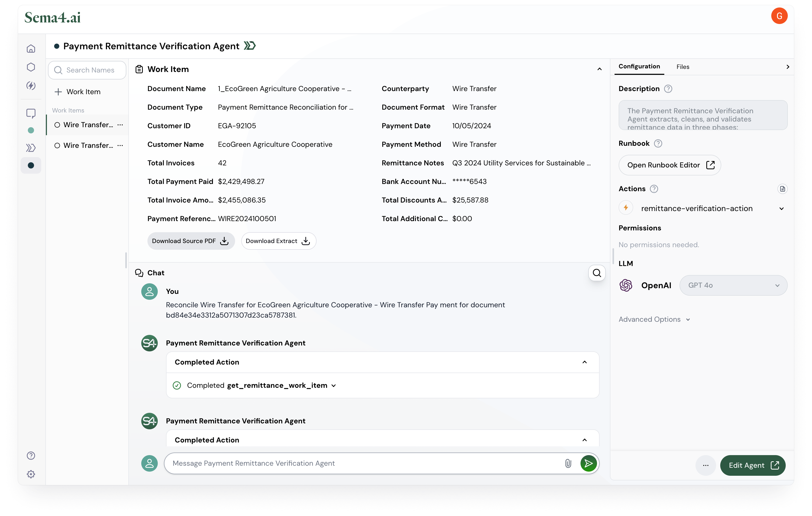Click lightning icon beside remittance-verification-action
This screenshot has height=516, width=812.
click(x=626, y=208)
